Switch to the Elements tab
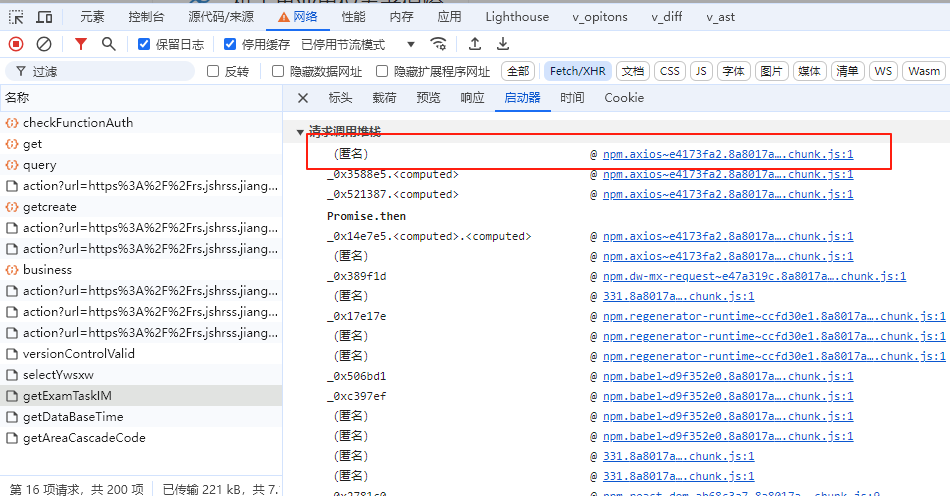 point(92,17)
